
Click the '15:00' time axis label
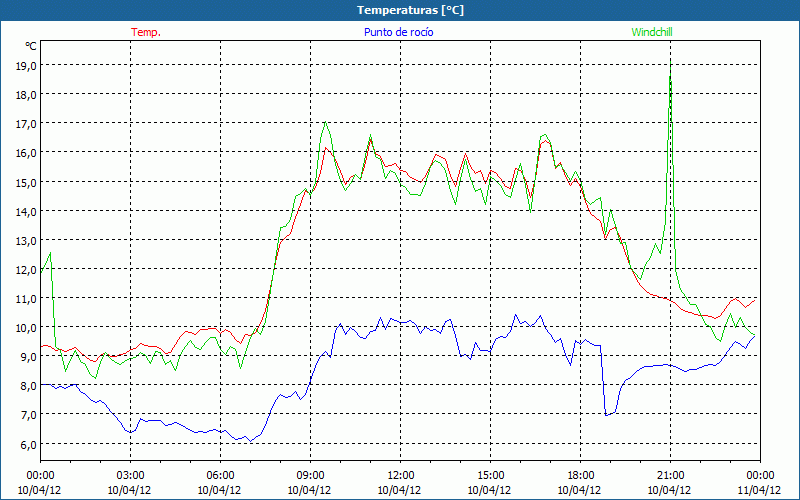pyautogui.click(x=490, y=476)
